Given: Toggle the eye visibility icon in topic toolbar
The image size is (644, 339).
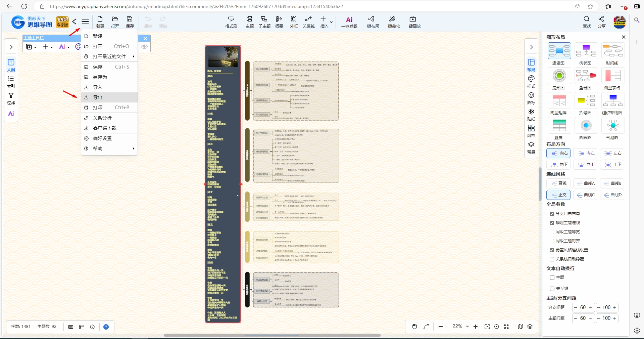Looking at the screenshot, I should click(x=144, y=47).
